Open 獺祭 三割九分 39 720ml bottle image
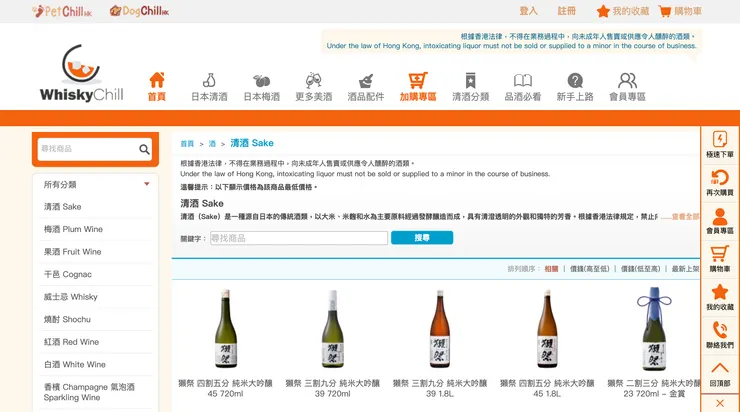Viewport: 740px width, 412px height. [332, 328]
